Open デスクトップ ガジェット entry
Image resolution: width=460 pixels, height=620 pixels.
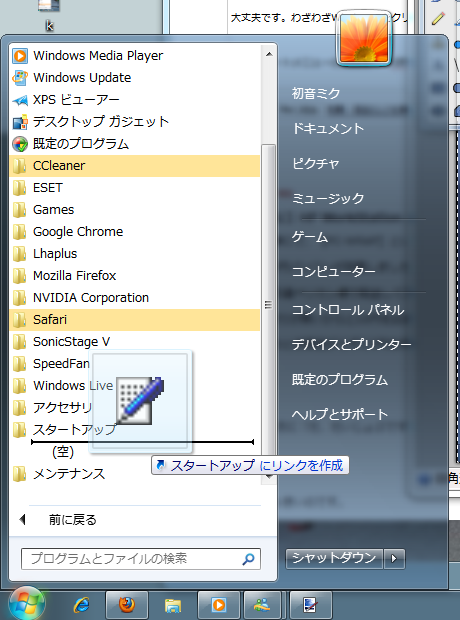[134, 122]
